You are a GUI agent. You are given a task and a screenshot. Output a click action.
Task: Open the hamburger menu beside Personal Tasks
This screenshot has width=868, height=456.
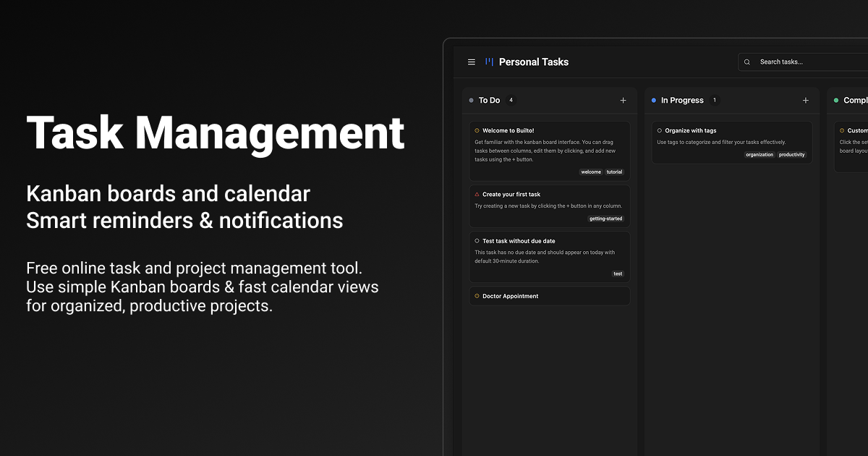tap(472, 62)
